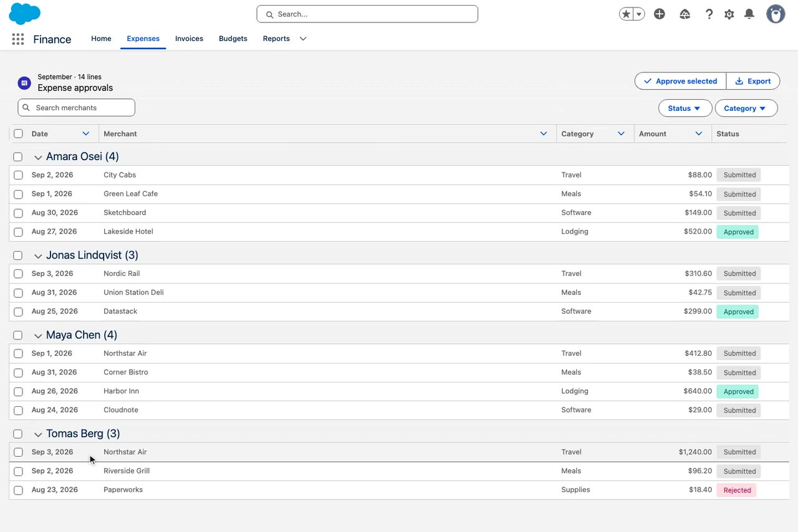The height and width of the screenshot is (532, 798).
Task: Collapse the Amara Osei group
Action: (x=38, y=158)
